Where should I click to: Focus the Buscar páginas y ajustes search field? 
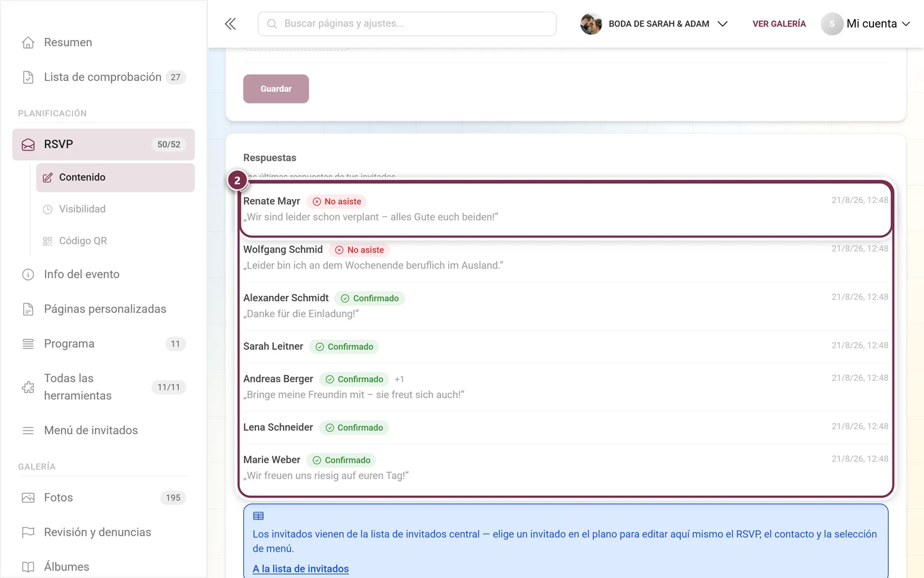pyautogui.click(x=407, y=24)
